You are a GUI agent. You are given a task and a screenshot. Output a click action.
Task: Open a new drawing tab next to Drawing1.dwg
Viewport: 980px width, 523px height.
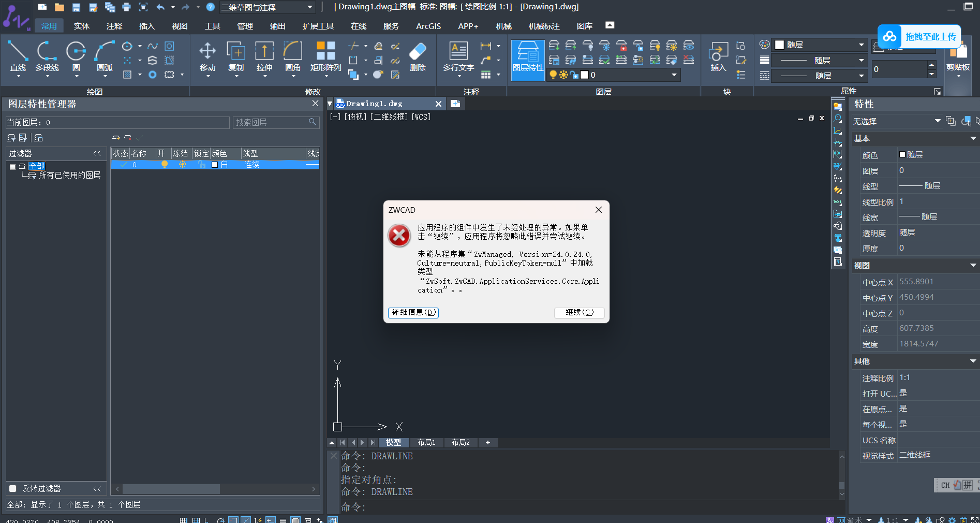coord(455,104)
